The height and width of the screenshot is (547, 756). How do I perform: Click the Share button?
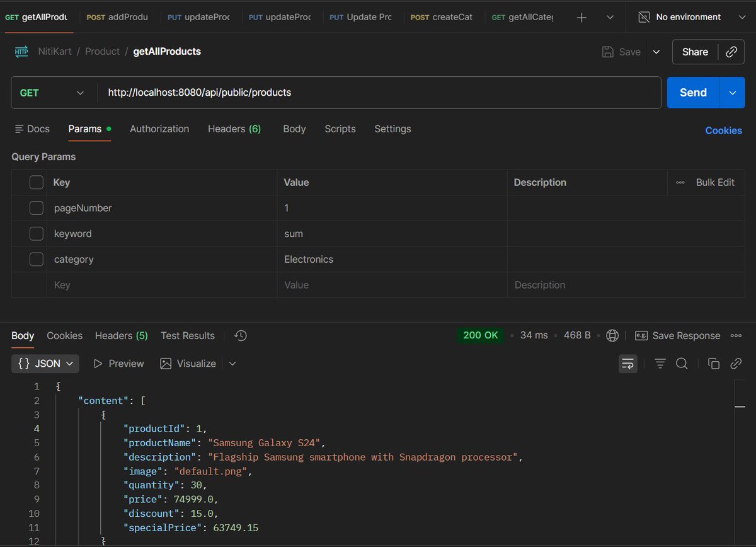pyautogui.click(x=695, y=52)
